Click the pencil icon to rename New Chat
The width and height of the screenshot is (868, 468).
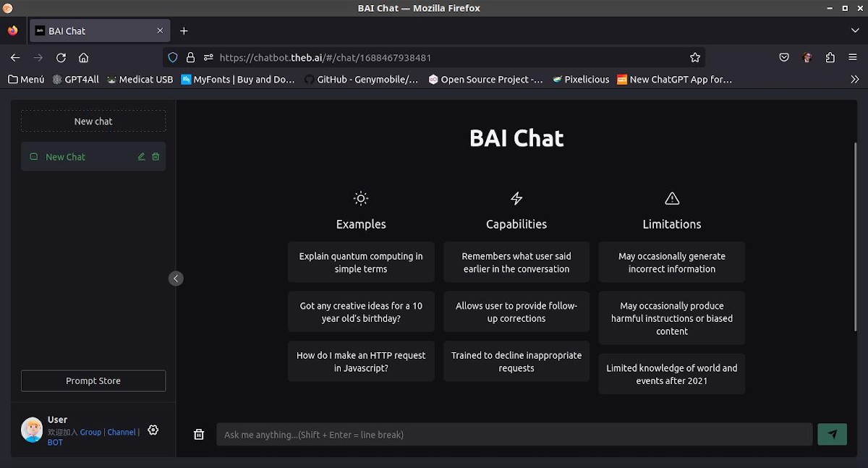(142, 156)
